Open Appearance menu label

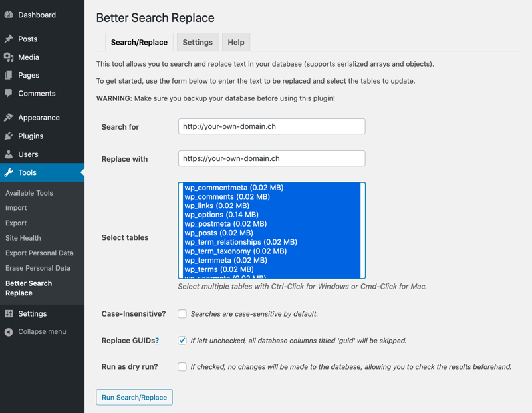[x=39, y=118]
